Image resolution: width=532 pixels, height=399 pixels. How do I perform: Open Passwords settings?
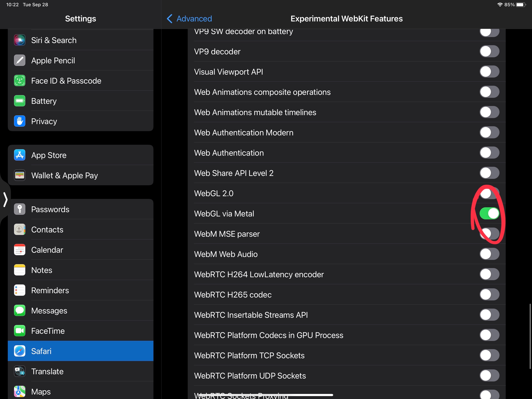coord(81,209)
